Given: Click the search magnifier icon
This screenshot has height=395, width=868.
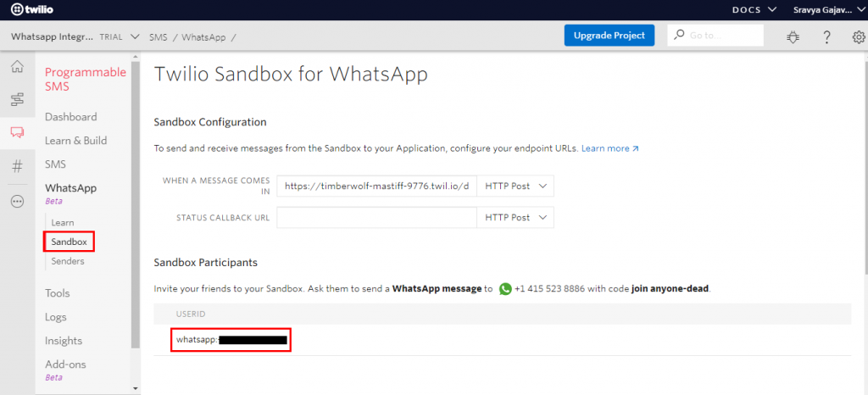Looking at the screenshot, I should click(679, 35).
